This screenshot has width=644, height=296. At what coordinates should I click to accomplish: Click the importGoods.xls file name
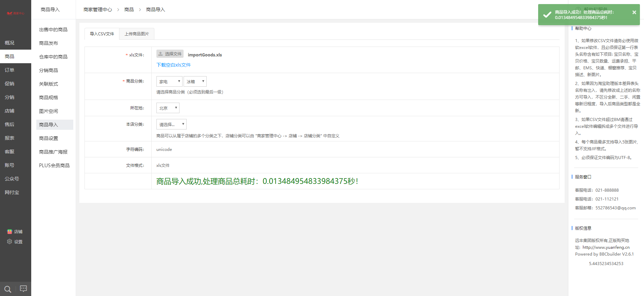click(205, 55)
